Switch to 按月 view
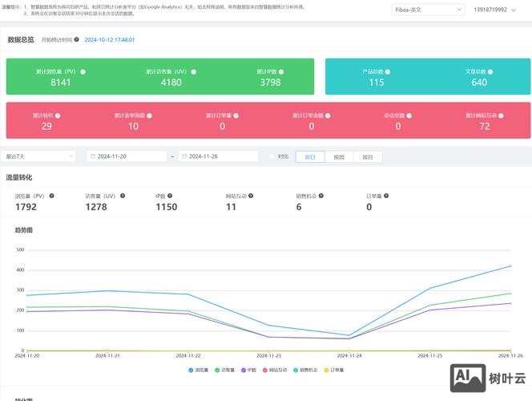Screen dimensions: 532x401 pos(367,157)
